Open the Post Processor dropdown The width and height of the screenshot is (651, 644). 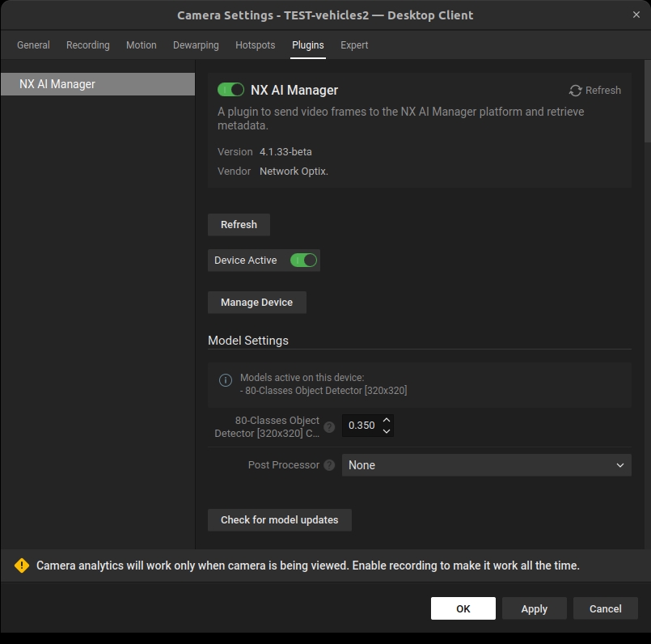pyautogui.click(x=486, y=465)
